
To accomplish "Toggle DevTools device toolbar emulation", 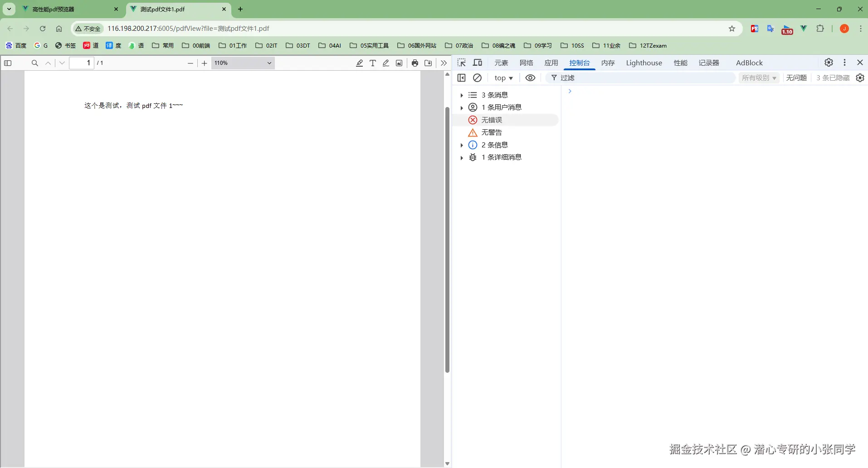I will click(478, 63).
